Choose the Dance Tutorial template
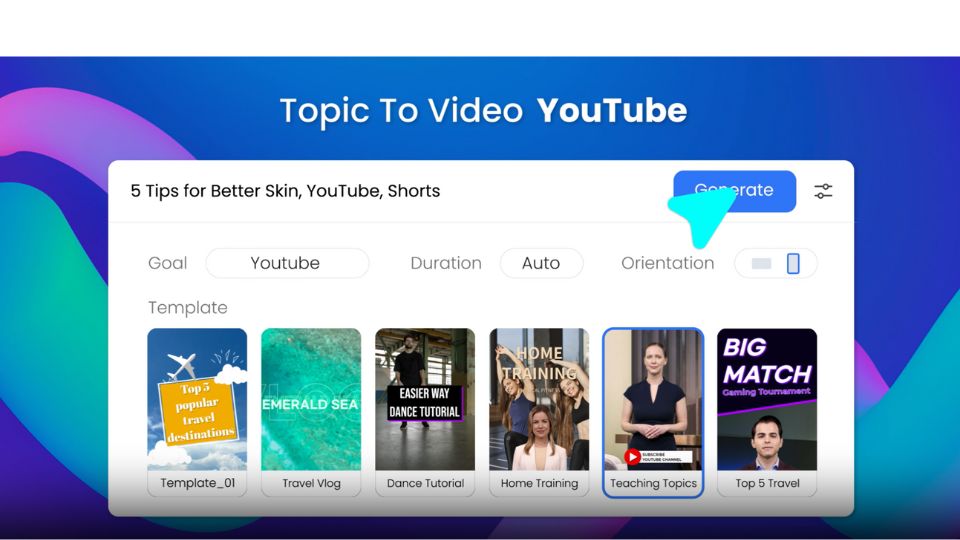 coord(425,411)
